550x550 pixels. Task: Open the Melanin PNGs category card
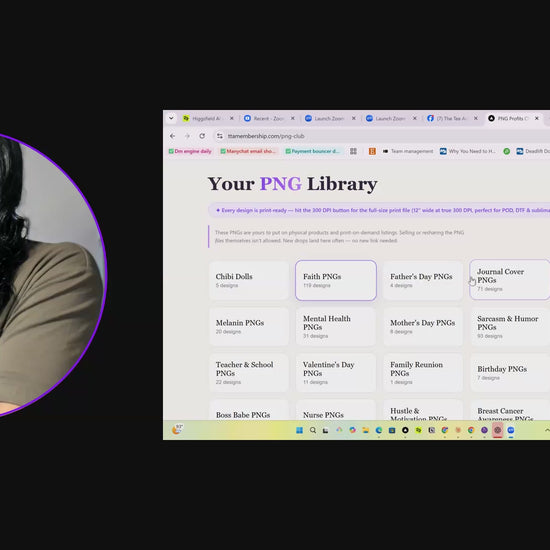249,327
